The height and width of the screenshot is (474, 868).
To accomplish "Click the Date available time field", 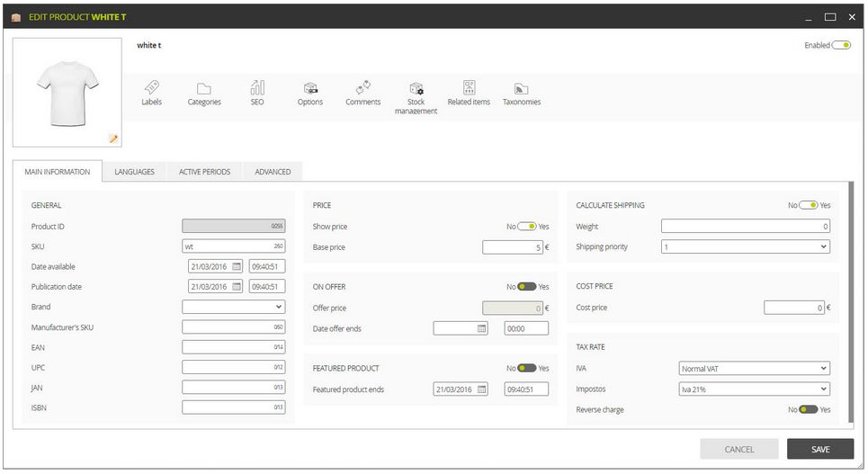I will 267,266.
